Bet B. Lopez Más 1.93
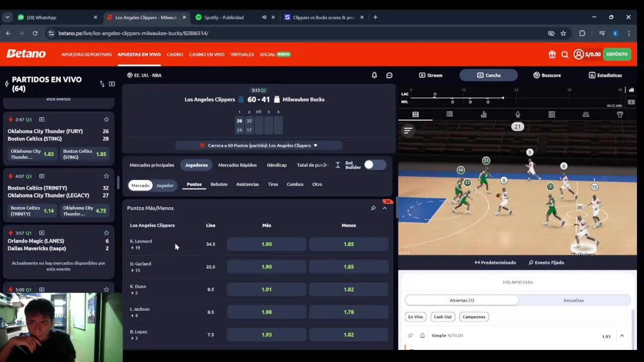644x362 pixels. pyautogui.click(x=267, y=335)
